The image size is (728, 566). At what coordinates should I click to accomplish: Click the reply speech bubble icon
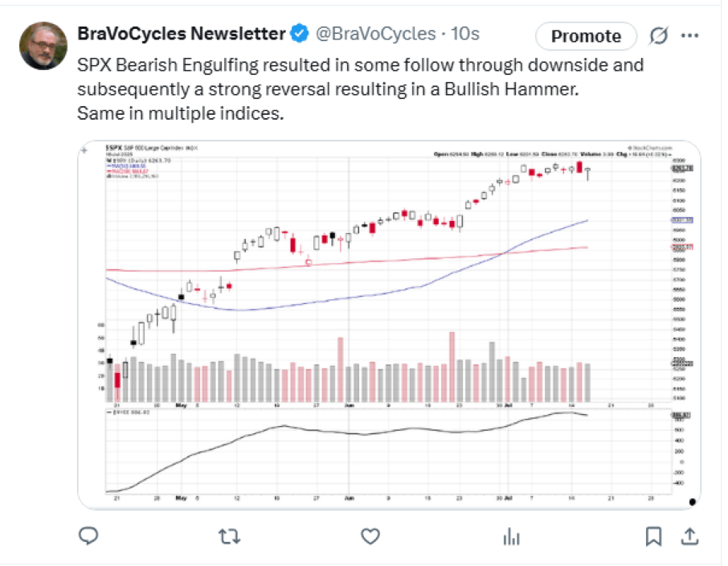tap(88, 535)
